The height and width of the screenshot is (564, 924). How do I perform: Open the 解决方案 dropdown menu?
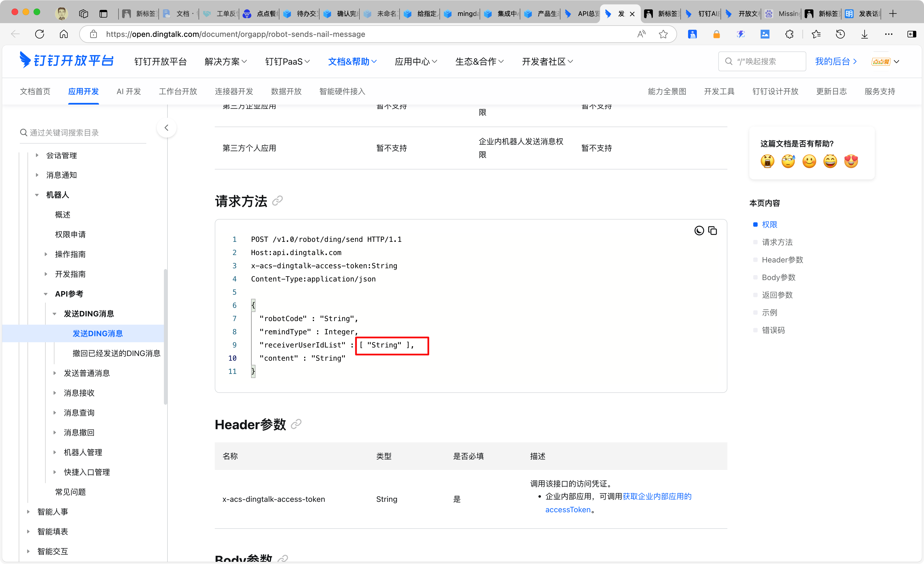pos(226,62)
